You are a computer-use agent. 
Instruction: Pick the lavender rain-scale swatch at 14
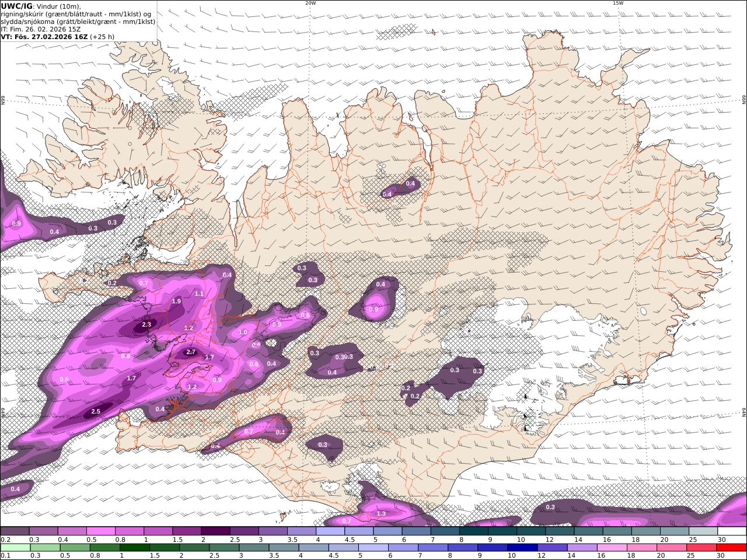[x=582, y=548]
